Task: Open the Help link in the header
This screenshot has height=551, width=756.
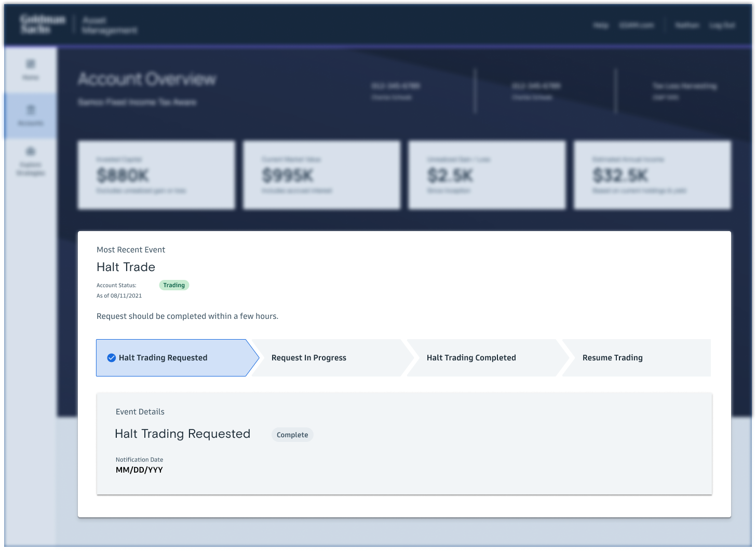Action: tap(601, 25)
